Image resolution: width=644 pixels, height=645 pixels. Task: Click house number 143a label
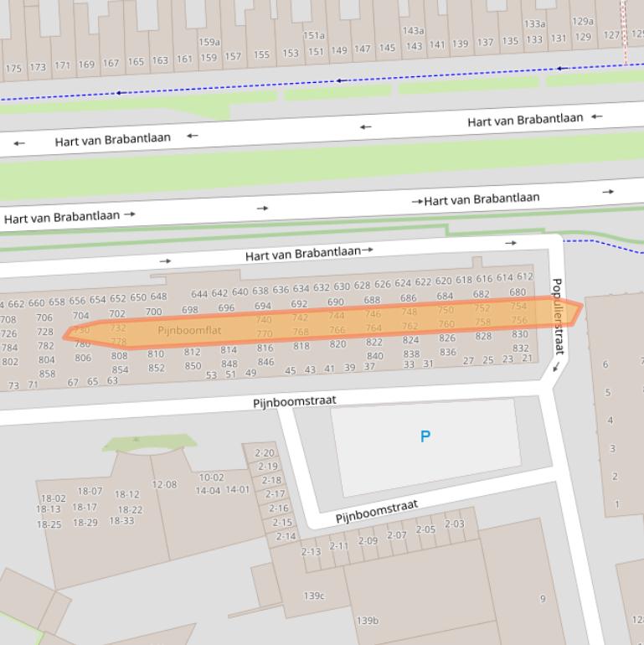click(x=414, y=31)
